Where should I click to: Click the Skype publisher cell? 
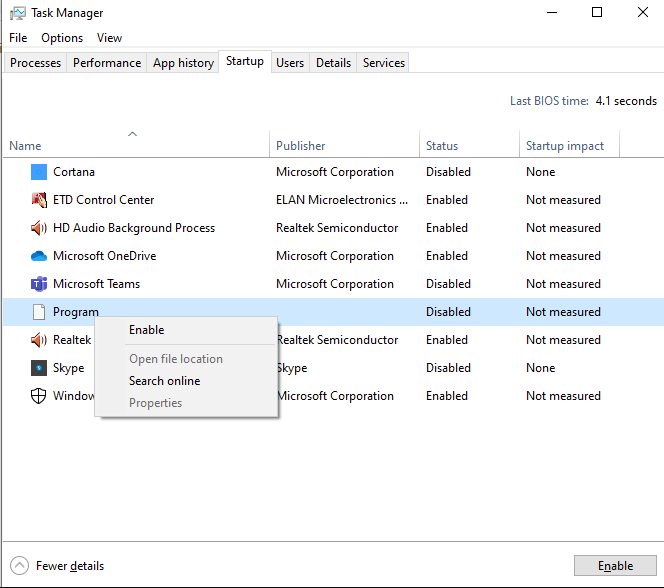tap(292, 368)
